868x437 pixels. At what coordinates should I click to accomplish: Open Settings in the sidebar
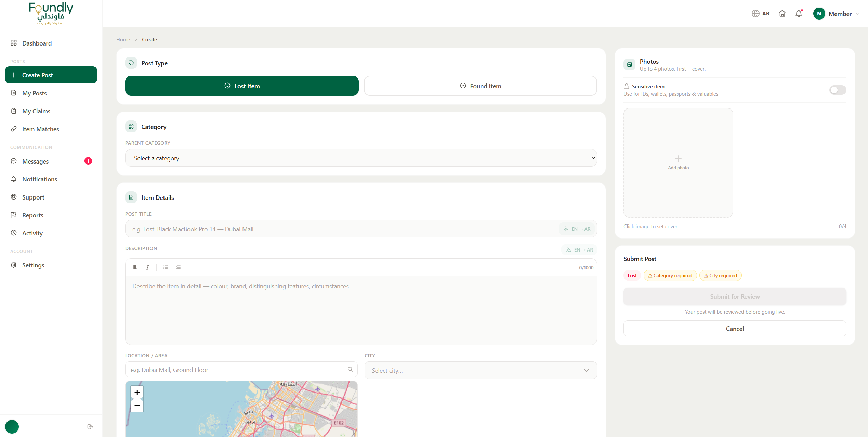51,265
